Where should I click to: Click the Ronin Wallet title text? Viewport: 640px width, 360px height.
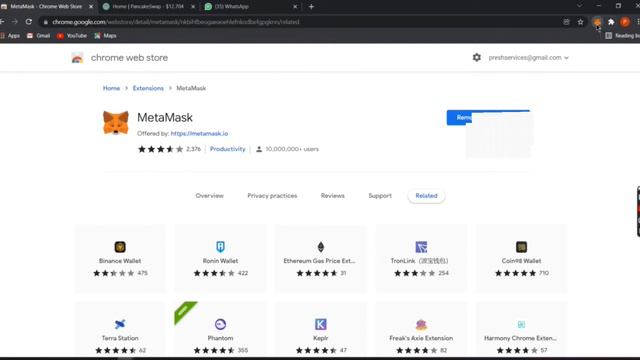point(220,261)
